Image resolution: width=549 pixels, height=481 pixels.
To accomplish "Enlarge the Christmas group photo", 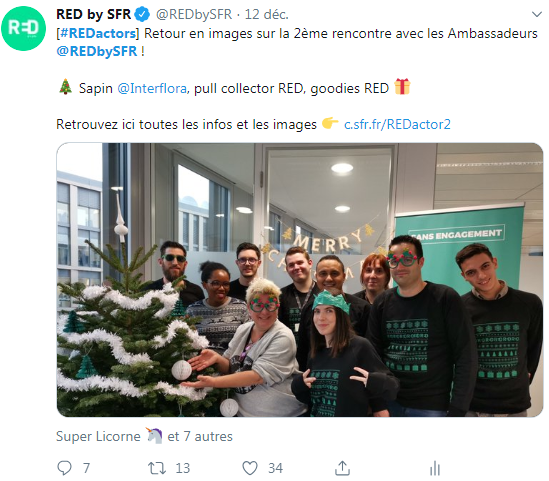I will pos(300,280).
